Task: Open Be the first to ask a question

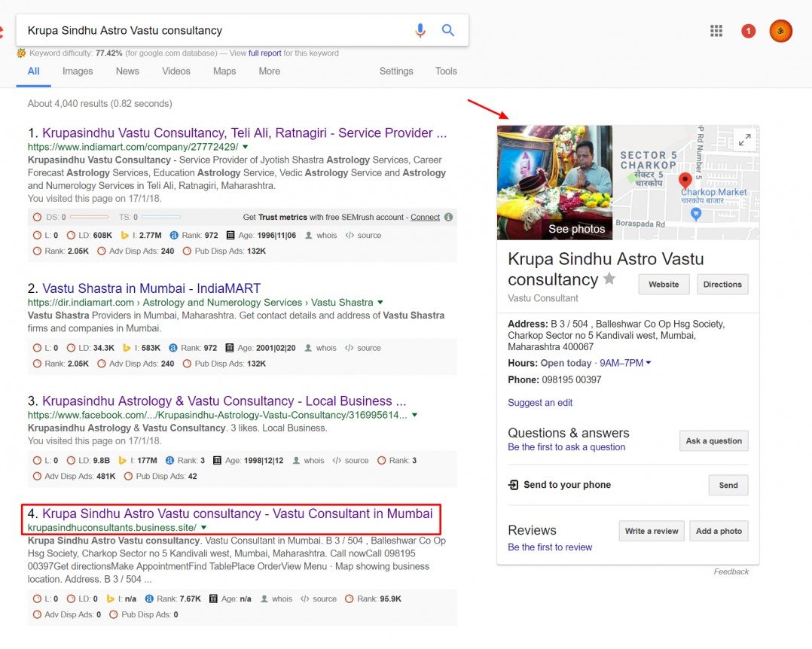Action: (566, 446)
